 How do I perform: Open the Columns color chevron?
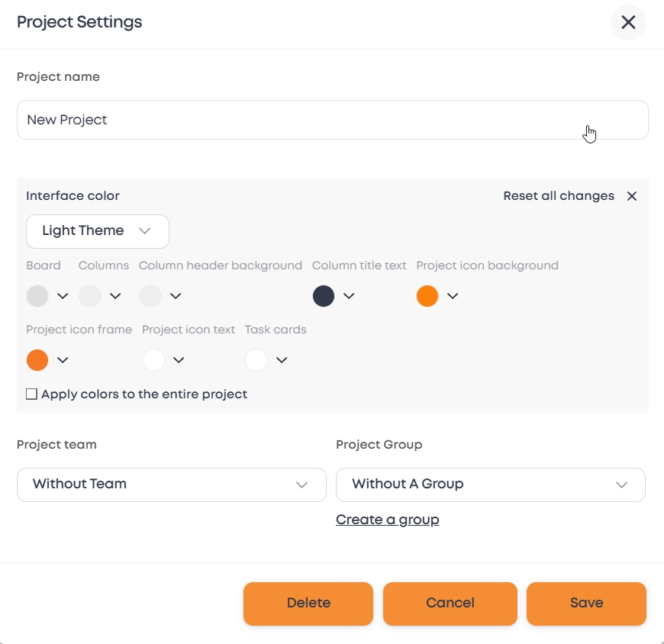tap(115, 296)
